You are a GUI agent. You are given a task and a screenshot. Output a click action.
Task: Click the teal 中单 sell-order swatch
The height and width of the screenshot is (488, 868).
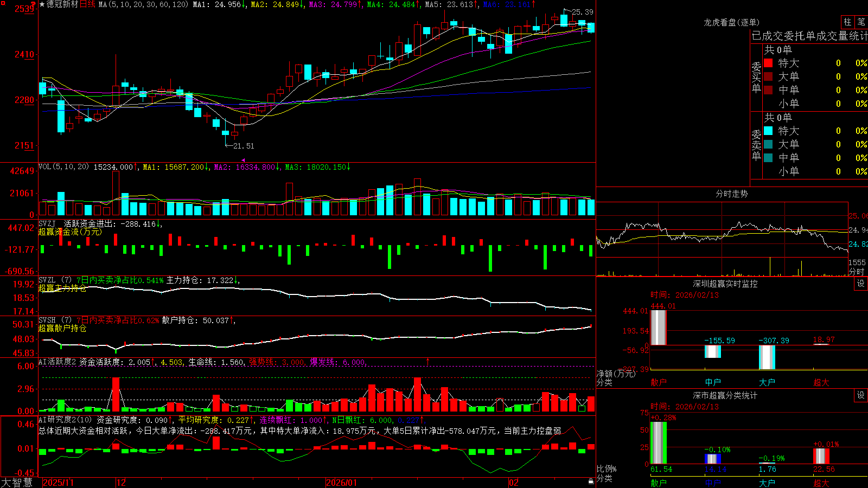pyautogui.click(x=768, y=158)
